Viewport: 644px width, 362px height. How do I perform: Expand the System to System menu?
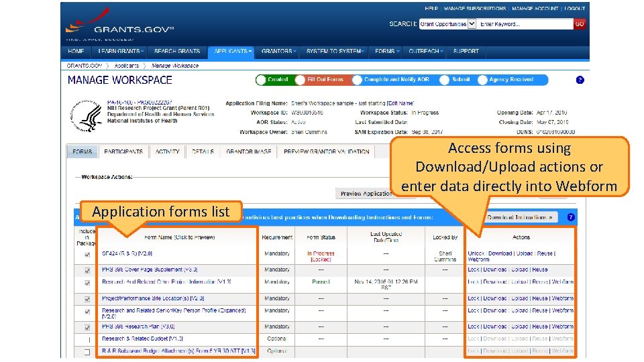(x=335, y=52)
